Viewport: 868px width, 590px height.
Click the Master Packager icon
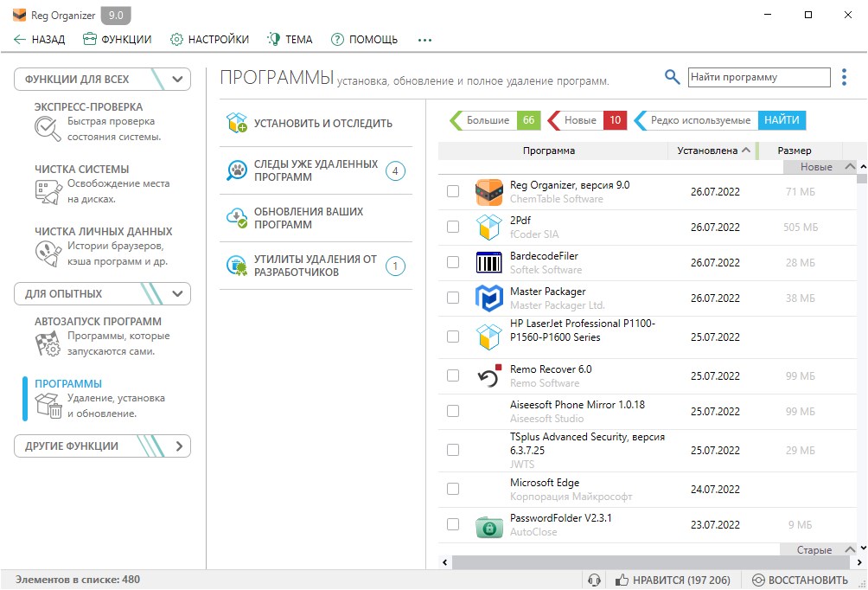pos(488,298)
